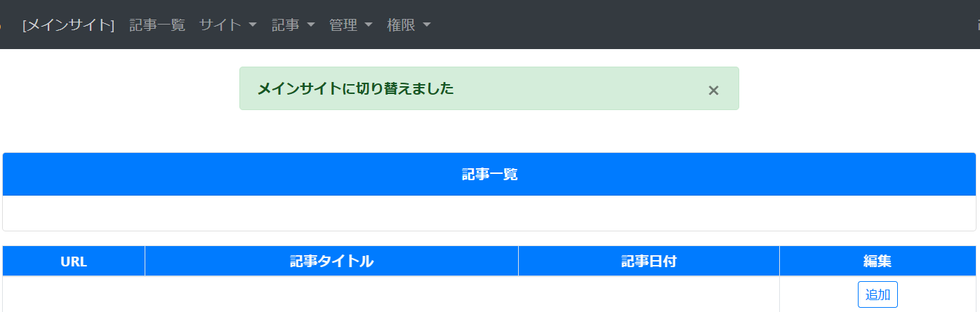Click the blue 記事一覧 panel header
The image size is (980, 312).
pyautogui.click(x=489, y=175)
